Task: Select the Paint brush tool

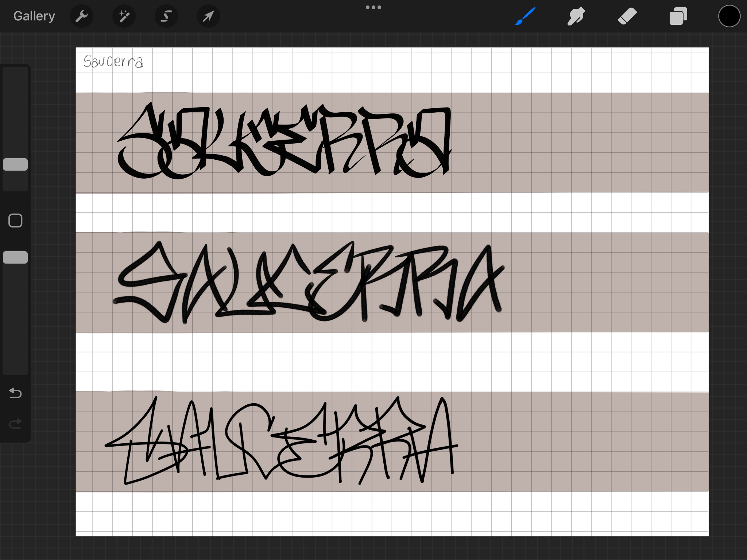Action: [525, 16]
